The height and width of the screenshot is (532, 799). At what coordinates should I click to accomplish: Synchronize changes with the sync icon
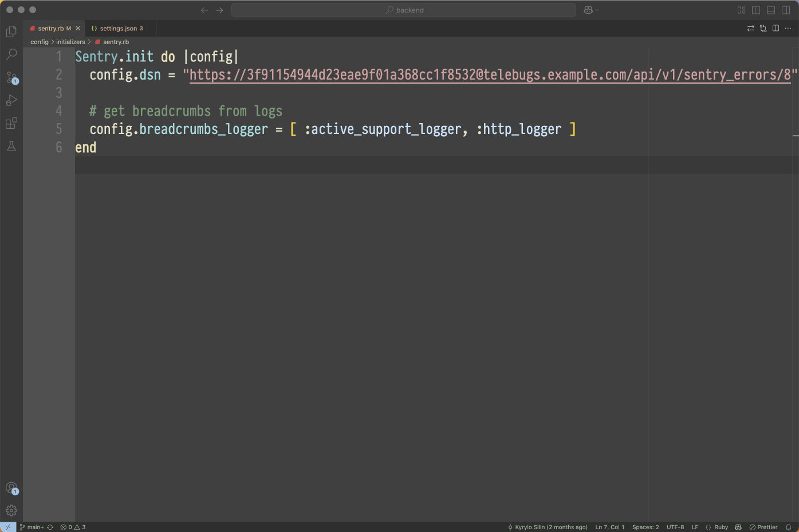click(x=50, y=527)
